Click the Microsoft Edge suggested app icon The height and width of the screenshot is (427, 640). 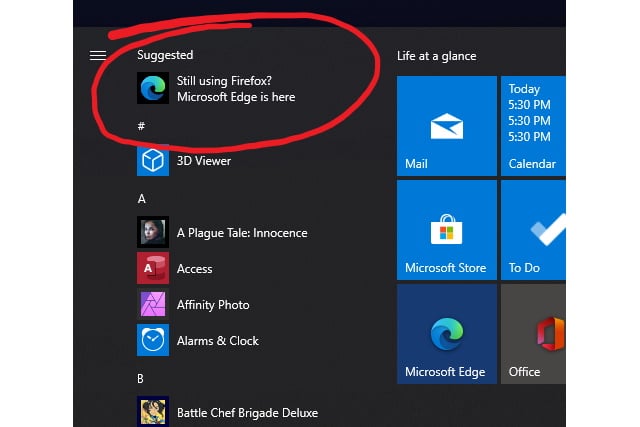click(153, 88)
